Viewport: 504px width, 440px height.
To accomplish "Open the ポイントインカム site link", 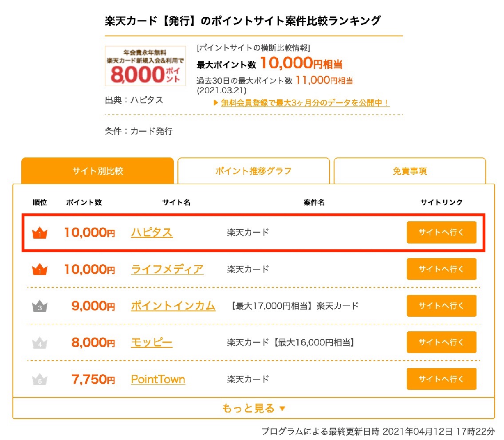I will [173, 306].
